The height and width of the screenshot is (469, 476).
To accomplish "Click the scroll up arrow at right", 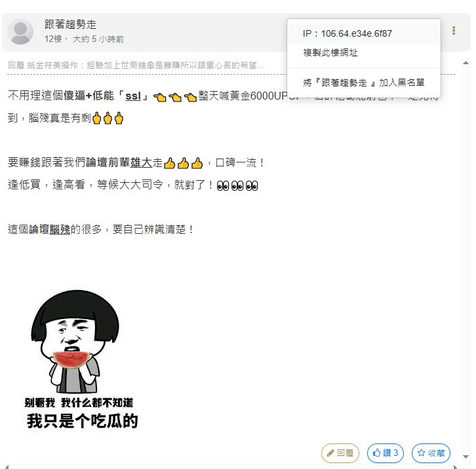I will coord(466,63).
